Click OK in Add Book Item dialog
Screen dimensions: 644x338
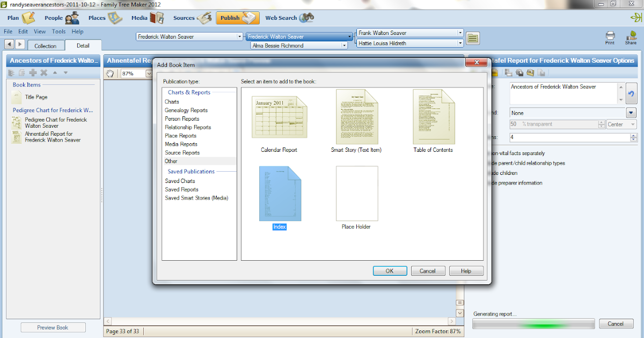point(389,271)
